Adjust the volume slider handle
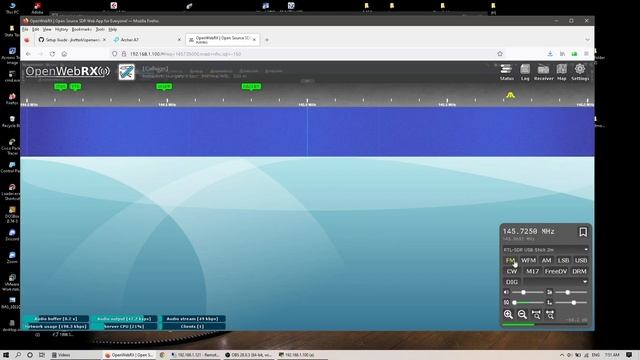This screenshot has width=640, height=360. point(523,292)
